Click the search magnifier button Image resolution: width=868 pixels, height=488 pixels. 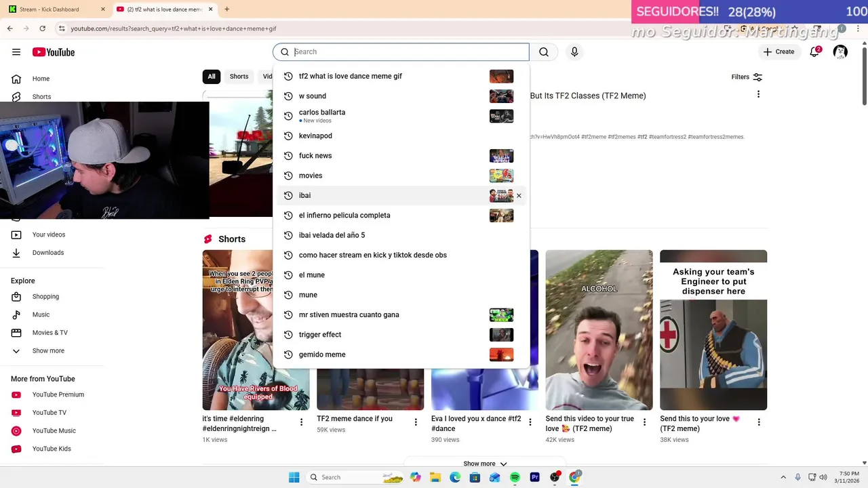click(x=544, y=52)
